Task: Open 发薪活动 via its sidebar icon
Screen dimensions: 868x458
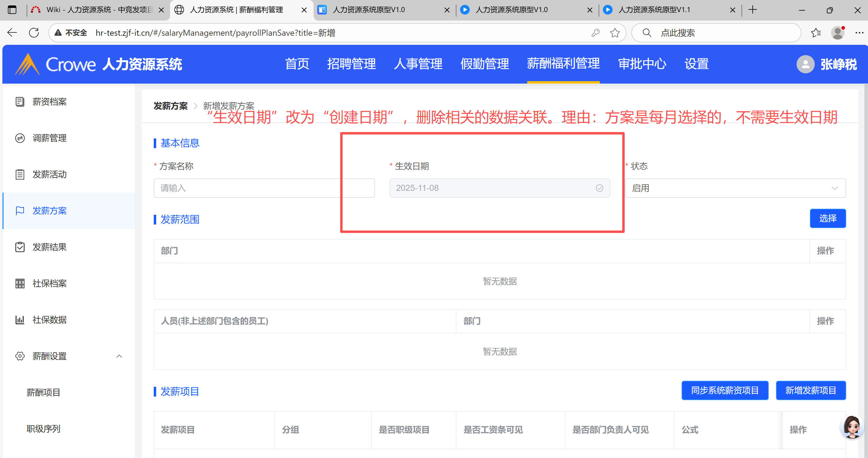Action: click(20, 174)
